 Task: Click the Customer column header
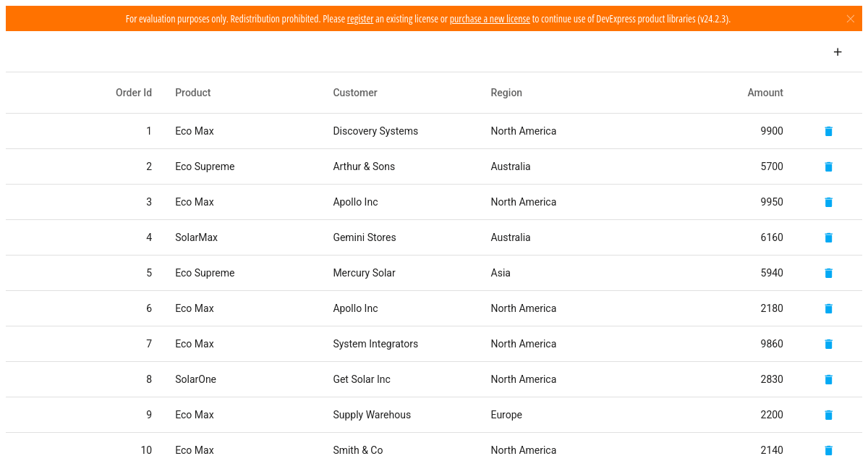point(355,93)
